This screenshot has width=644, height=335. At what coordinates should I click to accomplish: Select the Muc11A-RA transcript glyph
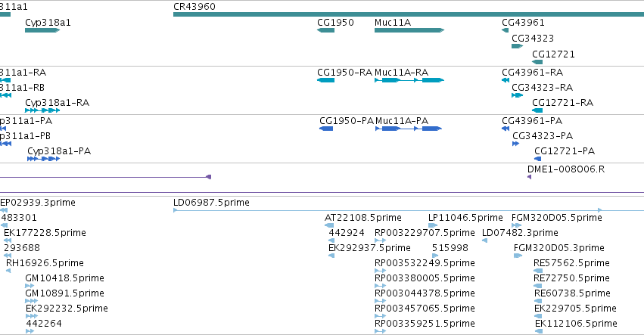click(x=409, y=80)
